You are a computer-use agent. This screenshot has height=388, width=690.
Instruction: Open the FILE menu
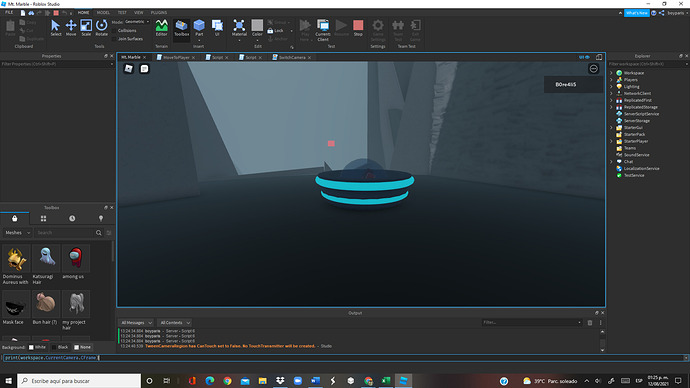[x=9, y=13]
